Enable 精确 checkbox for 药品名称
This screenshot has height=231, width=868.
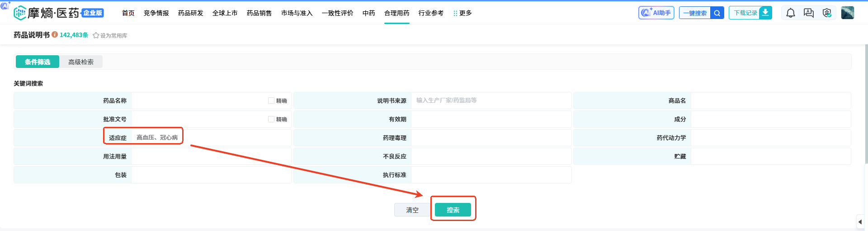pyautogui.click(x=271, y=101)
